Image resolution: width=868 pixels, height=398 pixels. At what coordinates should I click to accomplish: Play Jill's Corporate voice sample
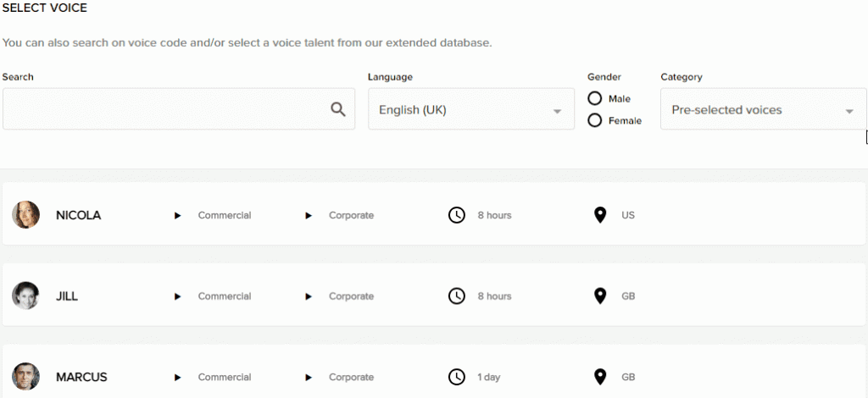pyautogui.click(x=309, y=297)
